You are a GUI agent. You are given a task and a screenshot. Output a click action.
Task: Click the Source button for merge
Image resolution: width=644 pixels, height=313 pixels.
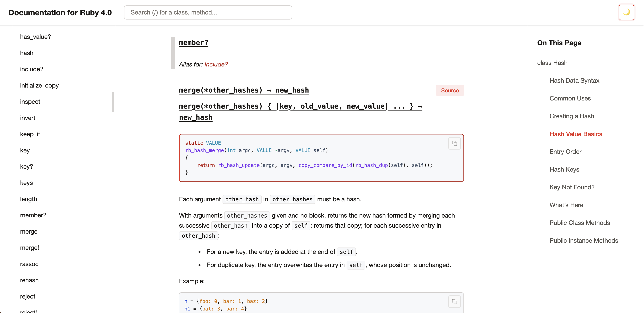click(450, 90)
